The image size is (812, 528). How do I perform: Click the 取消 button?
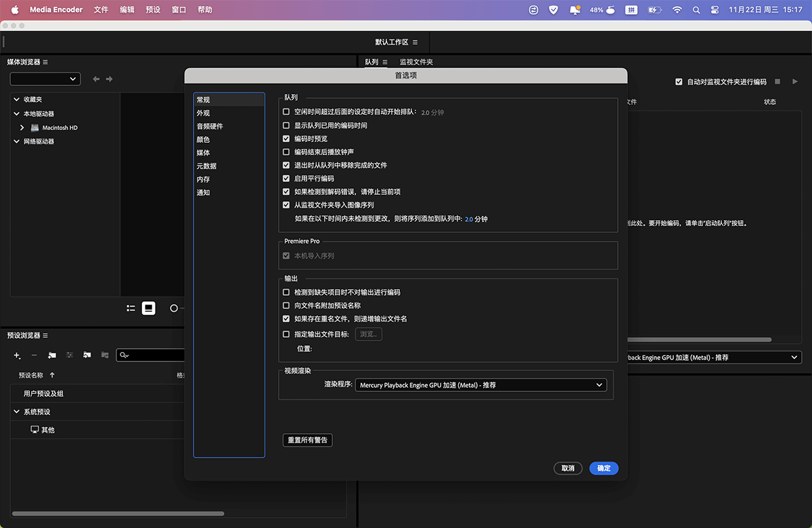click(568, 468)
